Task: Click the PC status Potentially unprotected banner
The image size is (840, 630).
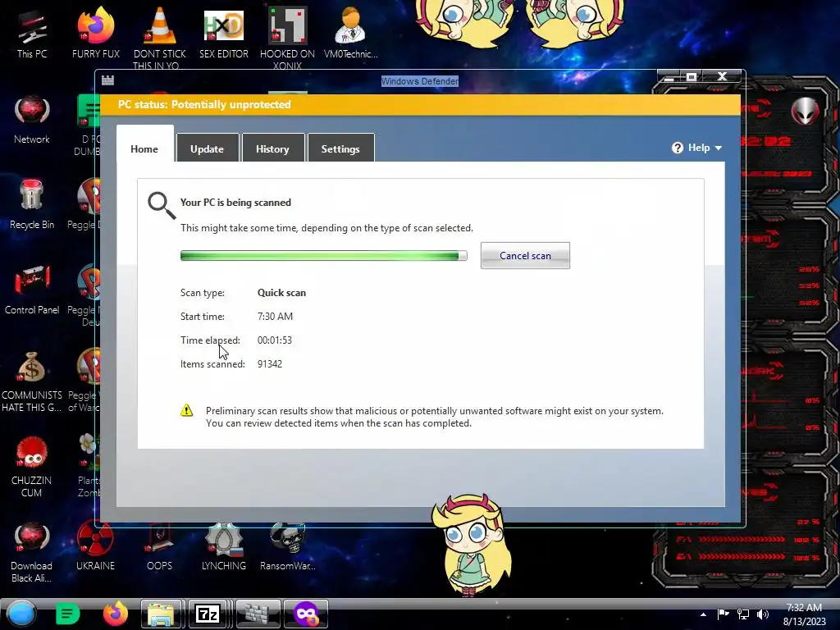Action: tap(421, 104)
